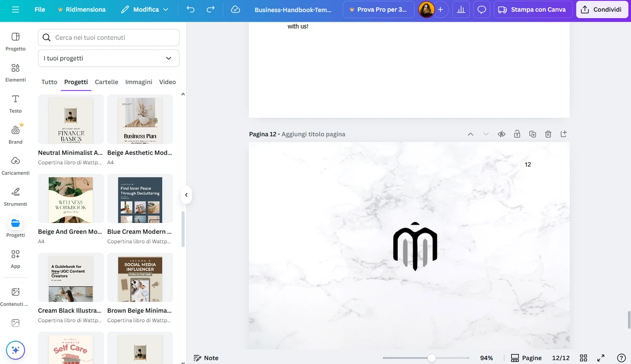The image size is (631, 364).
Task: Adjust the zoom slider handle
Action: pyautogui.click(x=431, y=358)
